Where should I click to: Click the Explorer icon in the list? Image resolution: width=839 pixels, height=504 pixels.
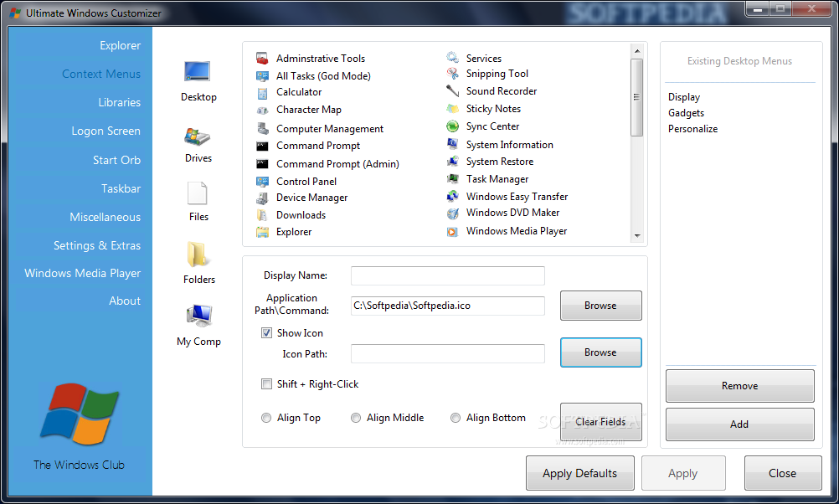pos(262,232)
